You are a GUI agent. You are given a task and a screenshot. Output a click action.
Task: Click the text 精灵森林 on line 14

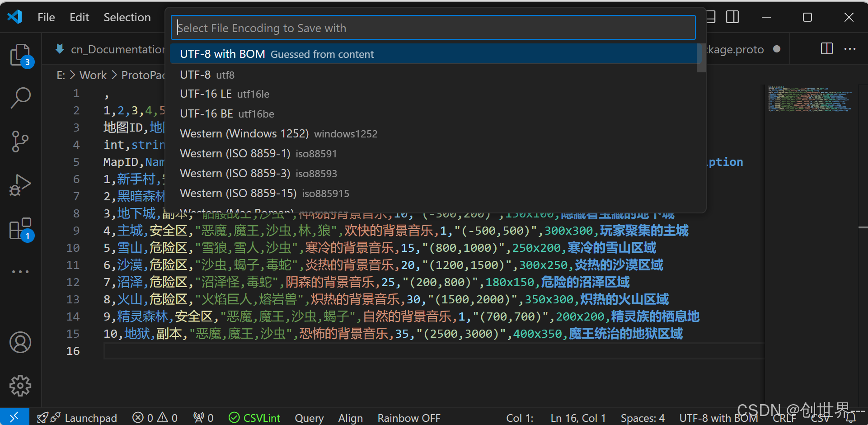point(142,316)
